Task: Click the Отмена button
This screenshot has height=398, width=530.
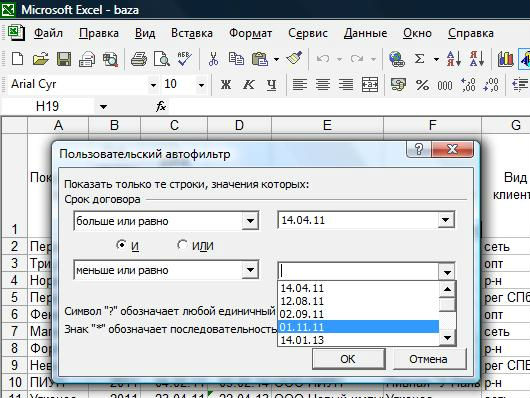Action: [429, 359]
